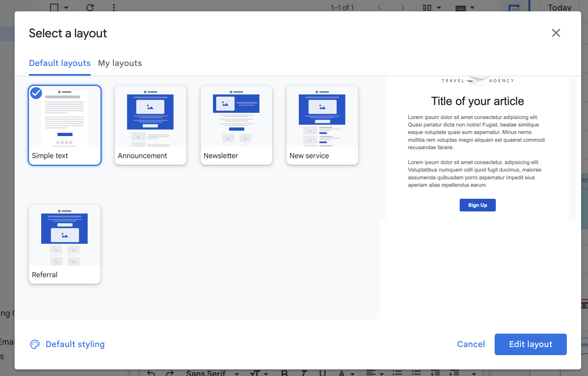Click the 1–1 of 1 message count

(x=342, y=7)
